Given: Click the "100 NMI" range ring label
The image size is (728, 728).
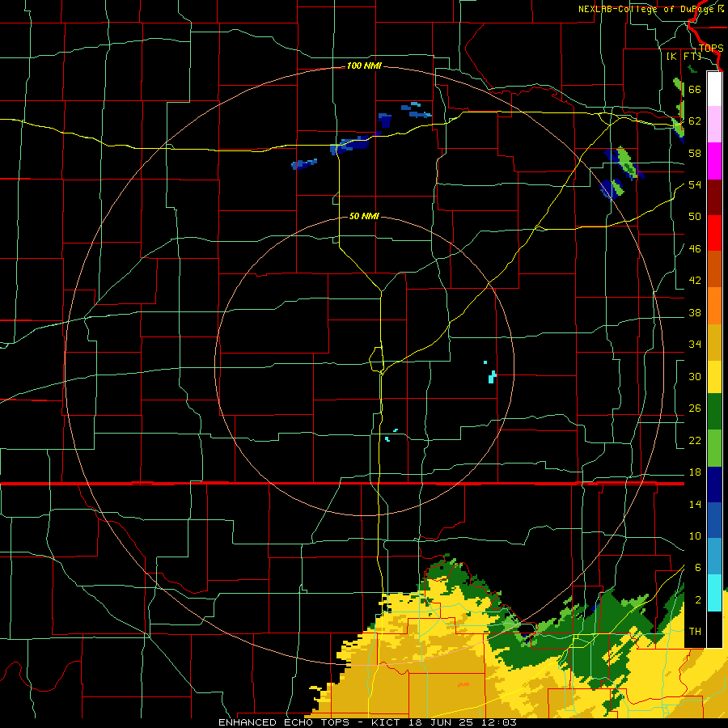Looking at the screenshot, I should pyautogui.click(x=364, y=66).
